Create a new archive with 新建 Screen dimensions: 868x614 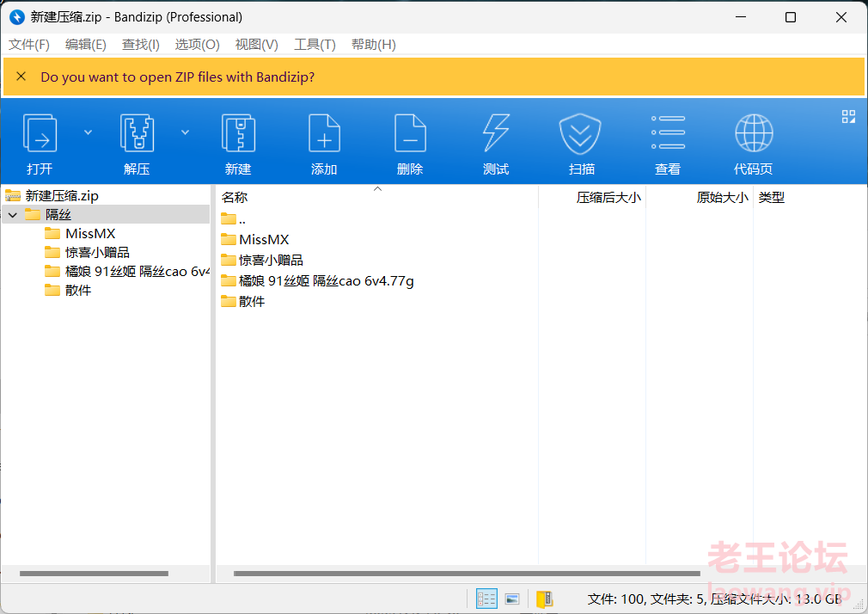pyautogui.click(x=238, y=133)
